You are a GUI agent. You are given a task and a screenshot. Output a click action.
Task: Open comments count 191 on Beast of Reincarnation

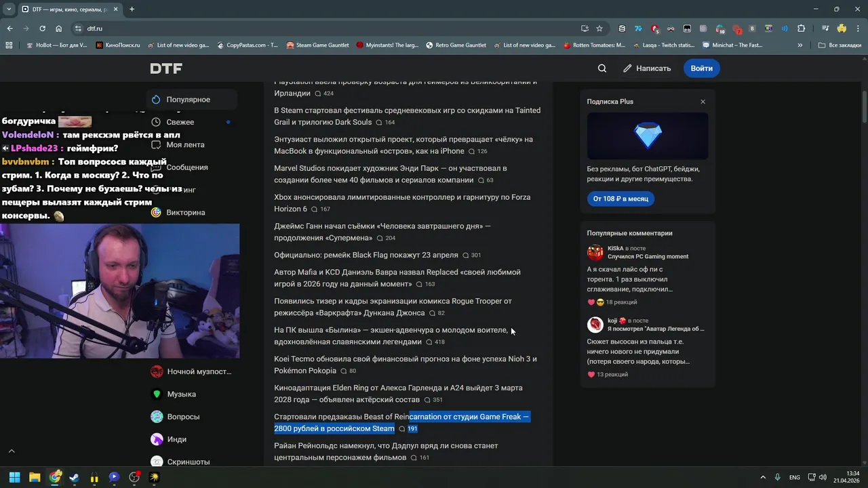408,429
